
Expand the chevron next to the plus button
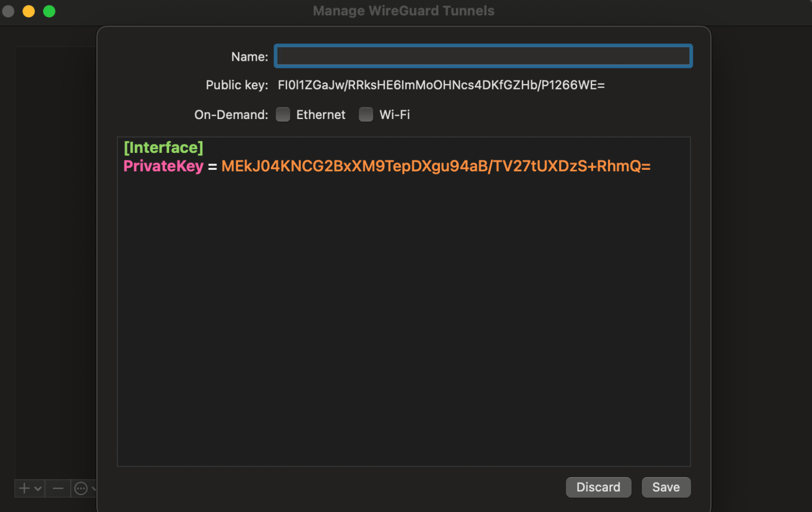click(x=37, y=488)
